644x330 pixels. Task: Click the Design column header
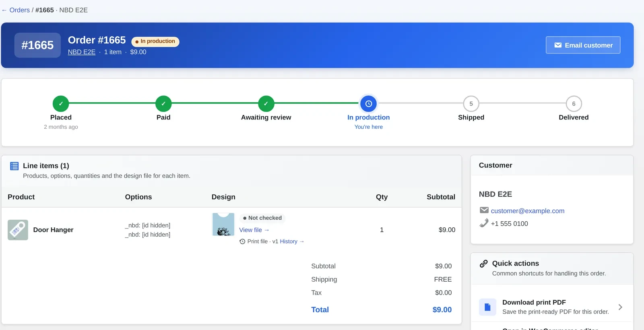[223, 197]
